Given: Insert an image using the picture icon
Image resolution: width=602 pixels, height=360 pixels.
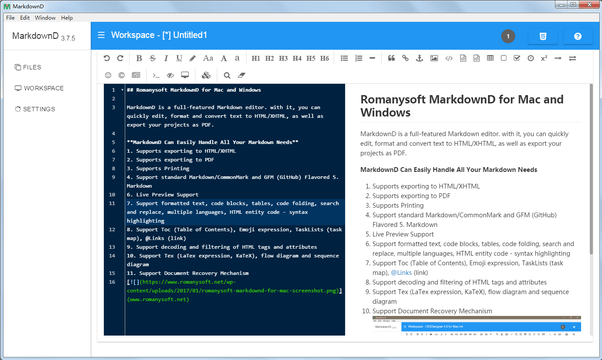Looking at the screenshot, I should point(434,58).
